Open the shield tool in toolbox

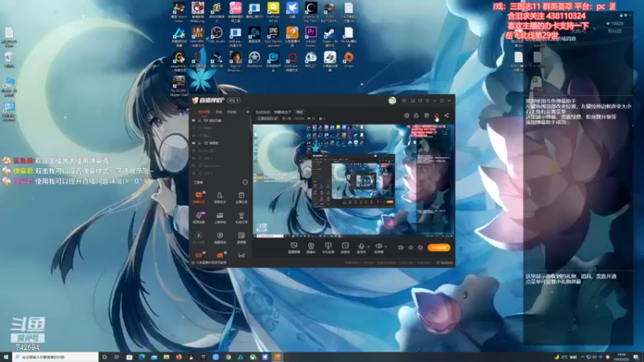[220, 237]
